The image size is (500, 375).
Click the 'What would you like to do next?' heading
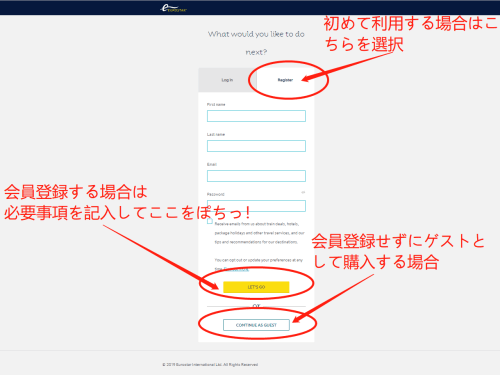[256, 43]
